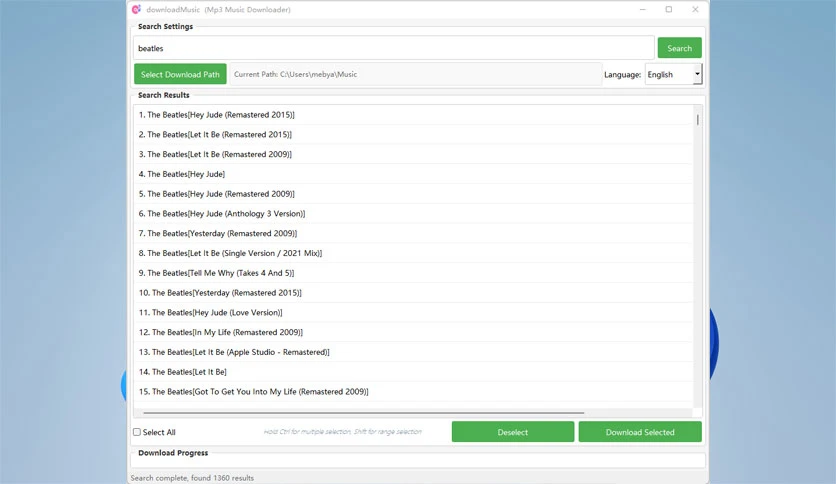Select result 3 Let It Be (Remastered 2009)
Screen dimensions: 836x484
click(x=413, y=154)
